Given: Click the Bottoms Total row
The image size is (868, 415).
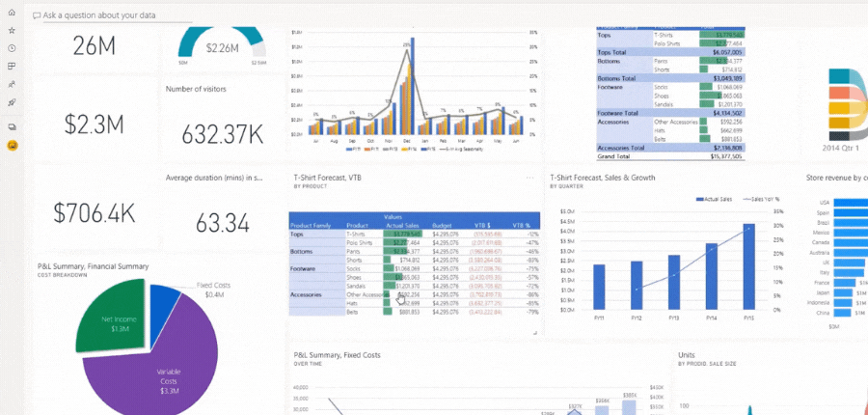Looking at the screenshot, I should 670,79.
